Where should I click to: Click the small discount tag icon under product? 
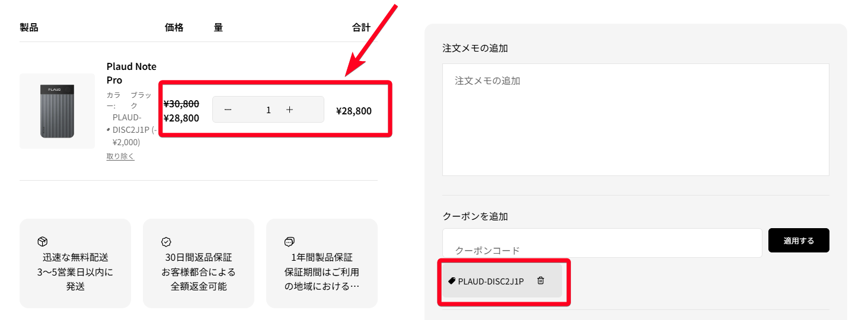click(x=108, y=129)
